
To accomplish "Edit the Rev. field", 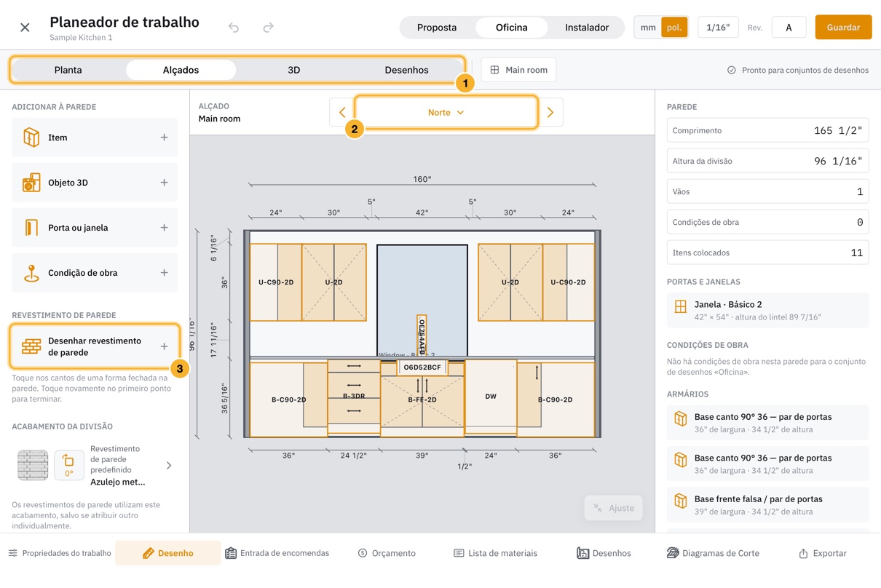I will pos(789,28).
